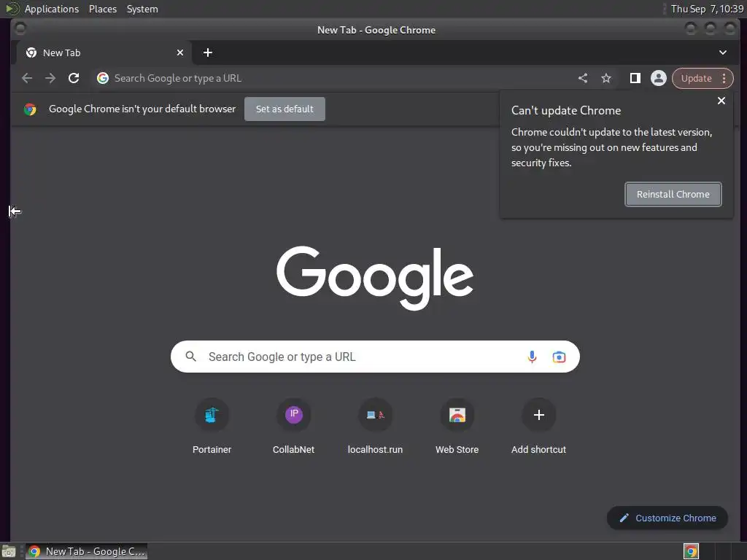The width and height of the screenshot is (747, 560).
Task: Open the CollabNet shortcut
Action: pyautogui.click(x=293, y=426)
